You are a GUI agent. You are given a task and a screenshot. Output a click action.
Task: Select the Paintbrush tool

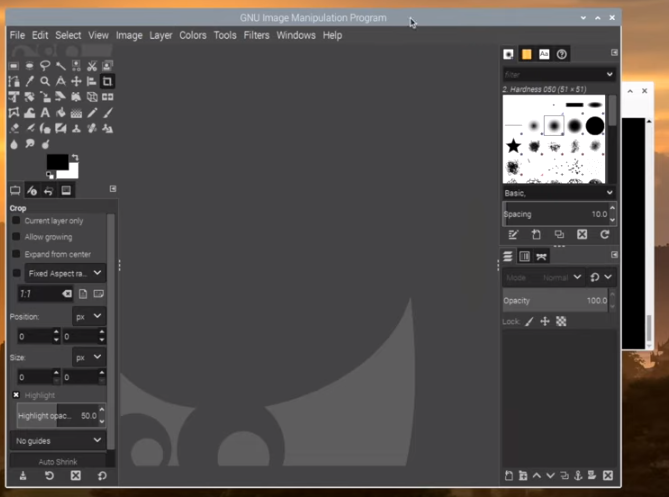pyautogui.click(x=107, y=113)
